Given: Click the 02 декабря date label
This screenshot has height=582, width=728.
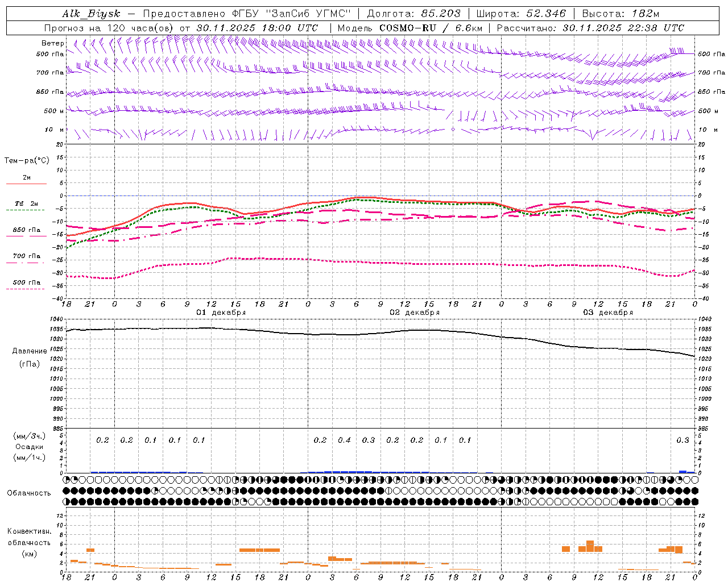Looking at the screenshot, I should [x=414, y=313].
